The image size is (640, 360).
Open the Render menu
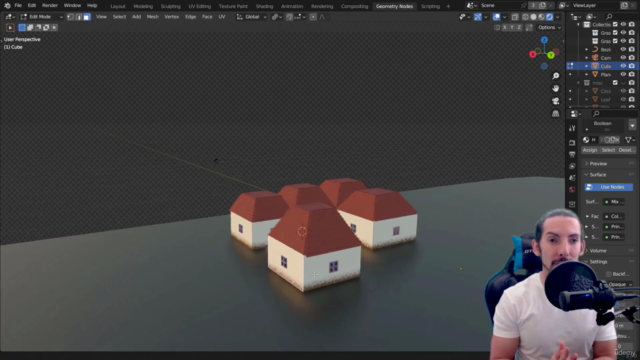pyautogui.click(x=50, y=6)
